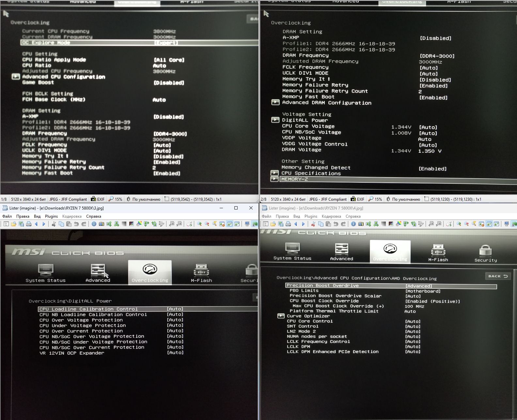Image resolution: width=517 pixels, height=420 pixels.
Task: Go to next image in the 4.jpg window
Action: pos(303,224)
